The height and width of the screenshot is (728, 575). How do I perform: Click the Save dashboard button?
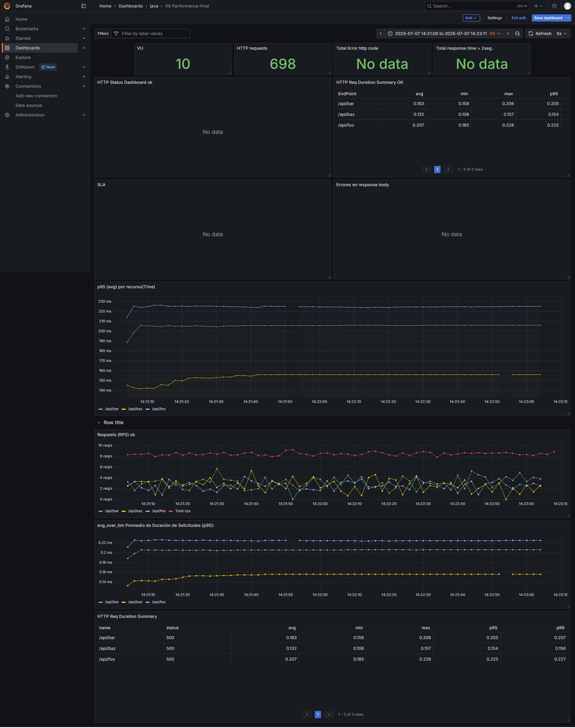point(548,18)
